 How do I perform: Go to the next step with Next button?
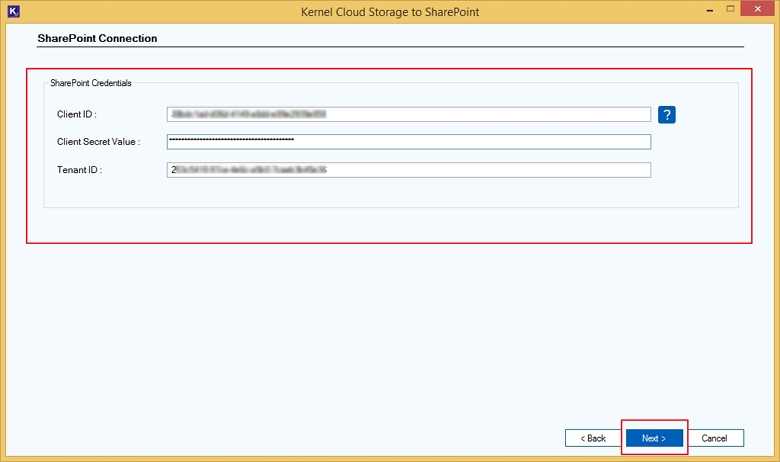click(x=654, y=438)
